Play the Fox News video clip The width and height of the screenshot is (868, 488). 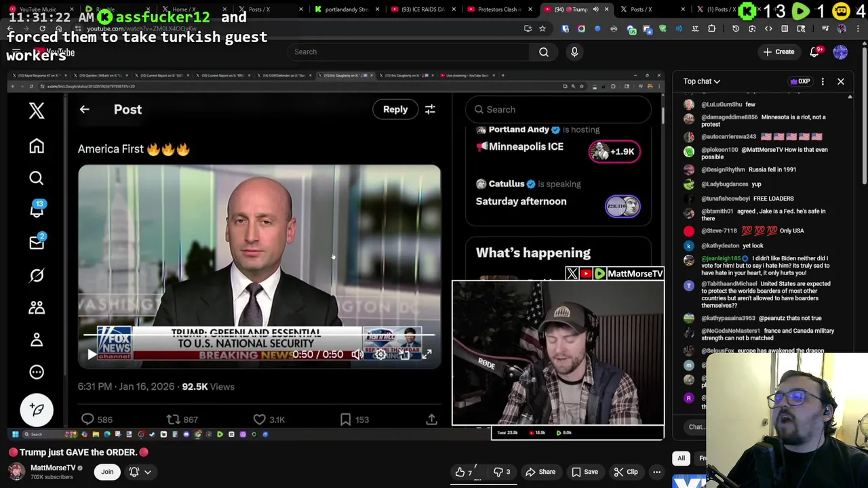coord(92,354)
